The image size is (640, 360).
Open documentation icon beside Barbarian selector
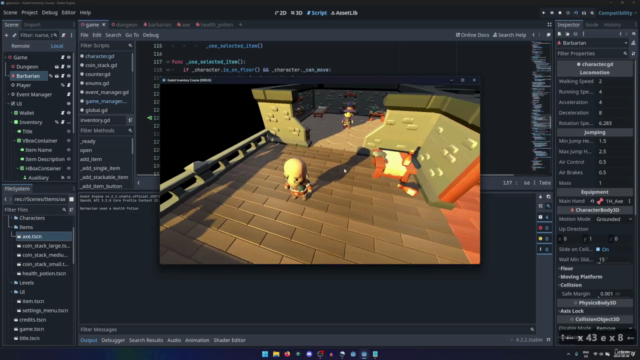(x=633, y=43)
